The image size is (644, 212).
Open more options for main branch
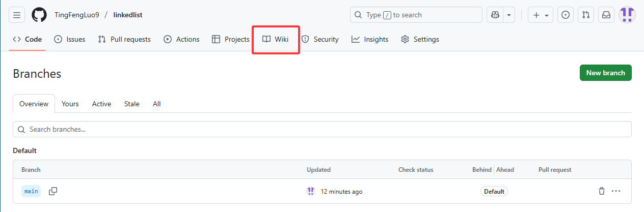pyautogui.click(x=616, y=191)
